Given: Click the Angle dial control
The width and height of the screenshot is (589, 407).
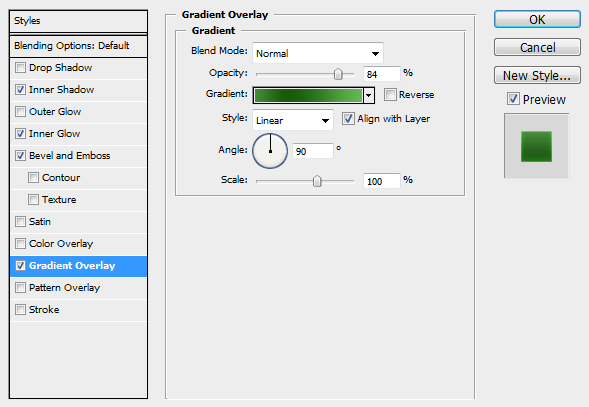Looking at the screenshot, I should click(270, 151).
